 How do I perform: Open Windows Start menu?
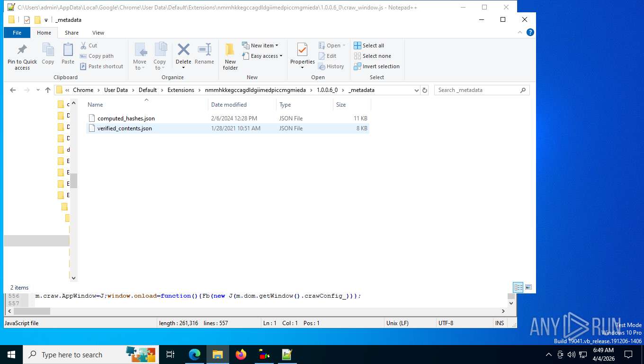coord(11,355)
